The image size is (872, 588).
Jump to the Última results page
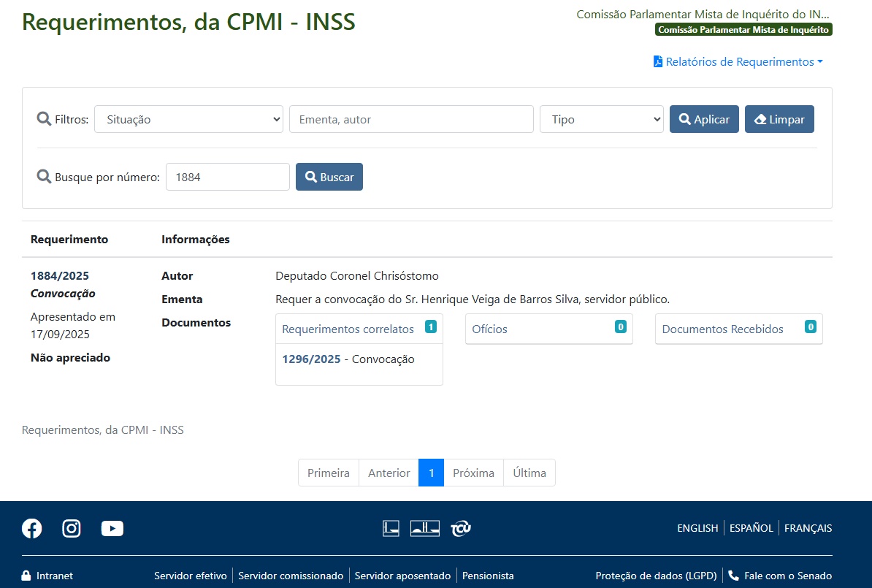(x=529, y=473)
